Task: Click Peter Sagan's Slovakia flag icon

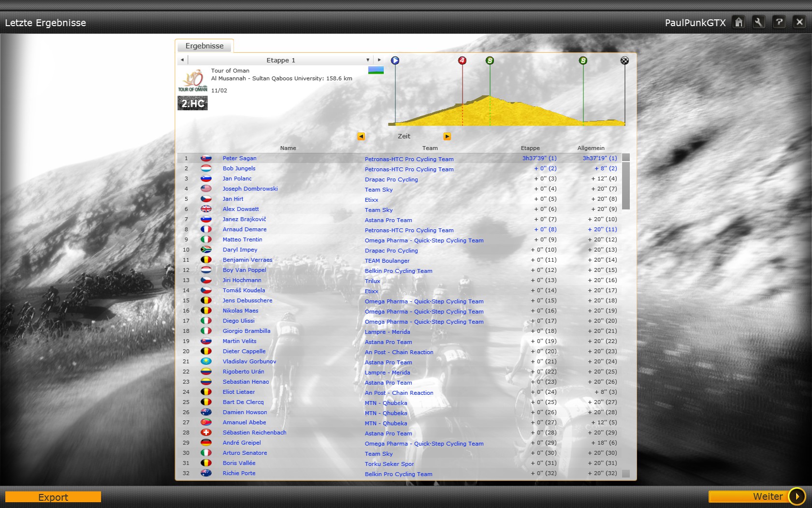Action: (x=206, y=158)
